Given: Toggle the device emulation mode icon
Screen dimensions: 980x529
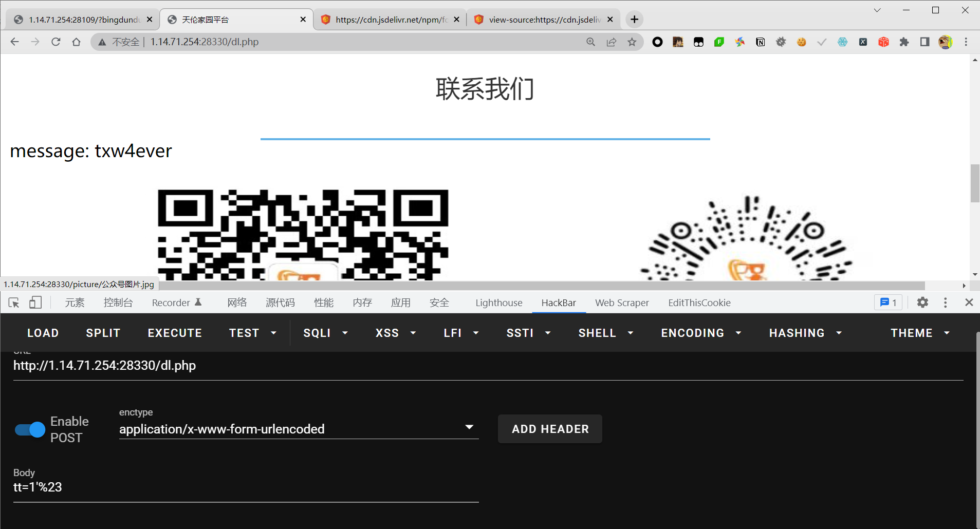Looking at the screenshot, I should (x=35, y=303).
